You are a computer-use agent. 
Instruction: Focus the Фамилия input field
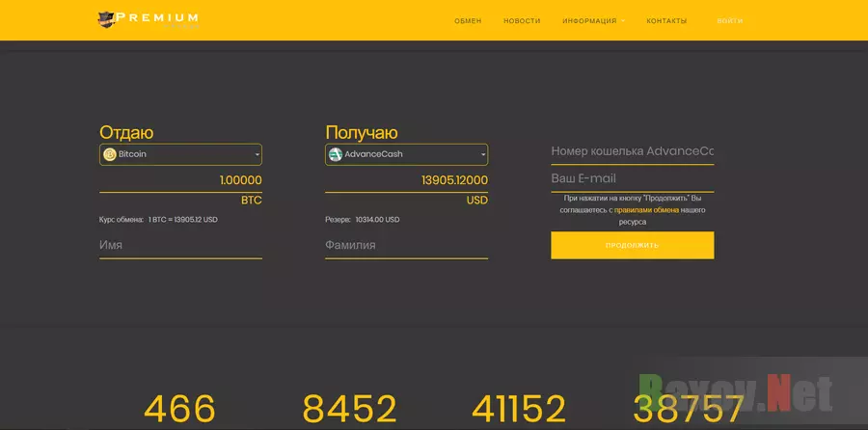tap(406, 246)
